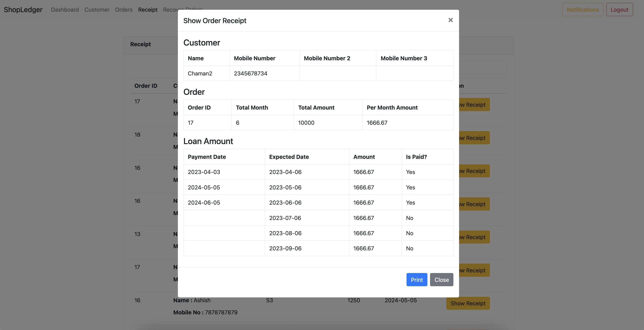The height and width of the screenshot is (330, 644).
Task: Click the ShopLedger brand logo
Action: 23,9
